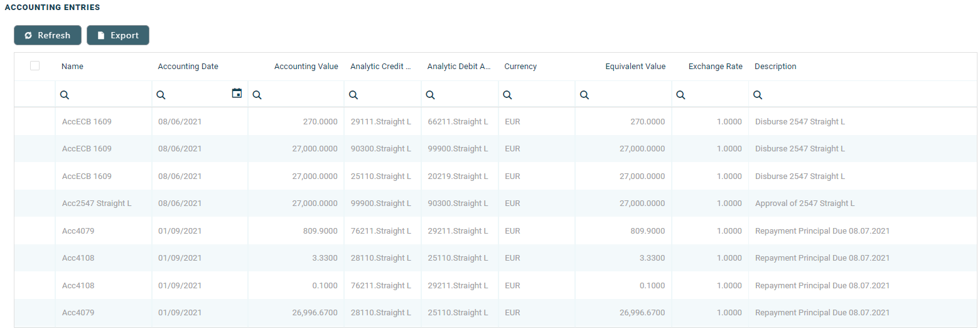Click the Exchange Rate filter search icon
Screen dimensions: 980x331
(681, 95)
